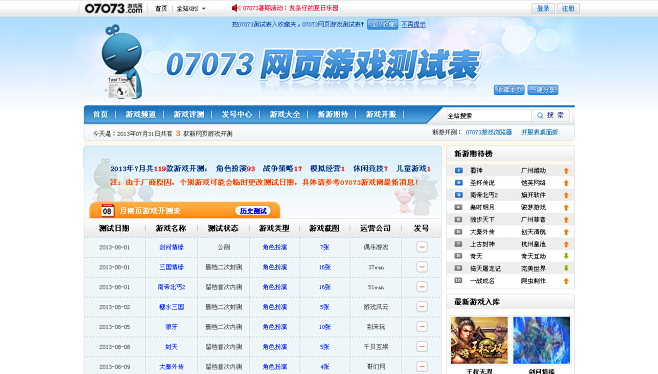The height and width of the screenshot is (374, 658).
Task: Open the 7张 screenshots link
Action: pyautogui.click(x=324, y=247)
